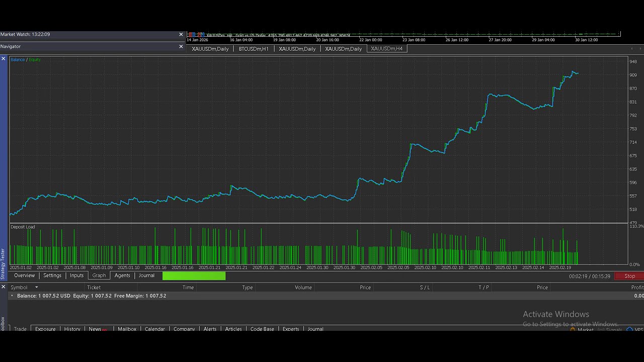Click the chart tabs scroll-right arrow
Screen dimensions: 644x362
(639, 49)
